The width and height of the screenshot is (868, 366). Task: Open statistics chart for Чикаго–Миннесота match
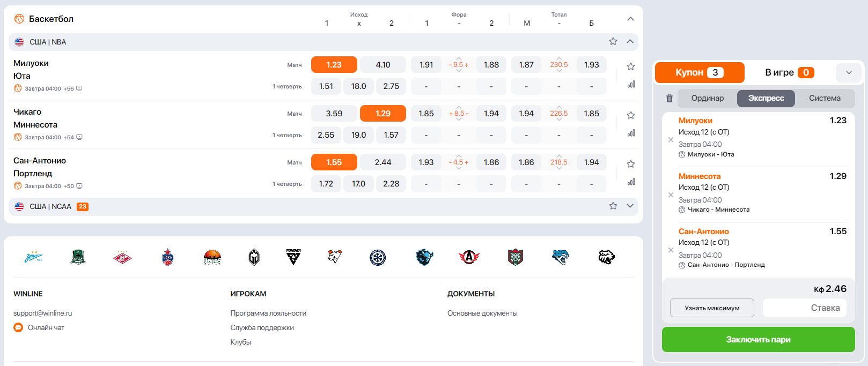[x=631, y=133]
